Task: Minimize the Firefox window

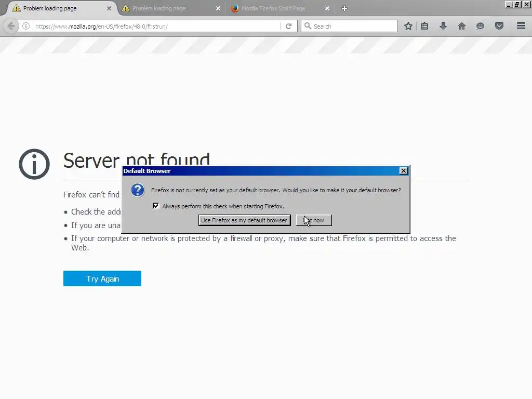Action: (x=508, y=5)
